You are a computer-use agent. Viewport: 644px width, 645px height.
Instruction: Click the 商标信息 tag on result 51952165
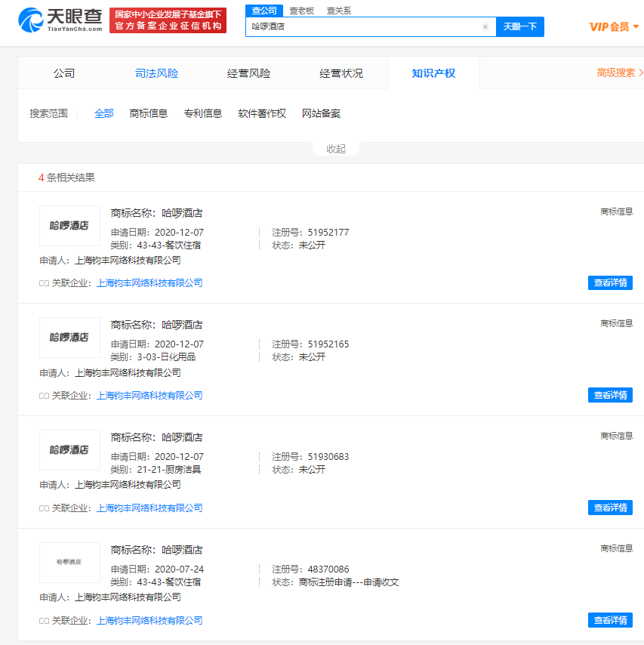pos(617,323)
